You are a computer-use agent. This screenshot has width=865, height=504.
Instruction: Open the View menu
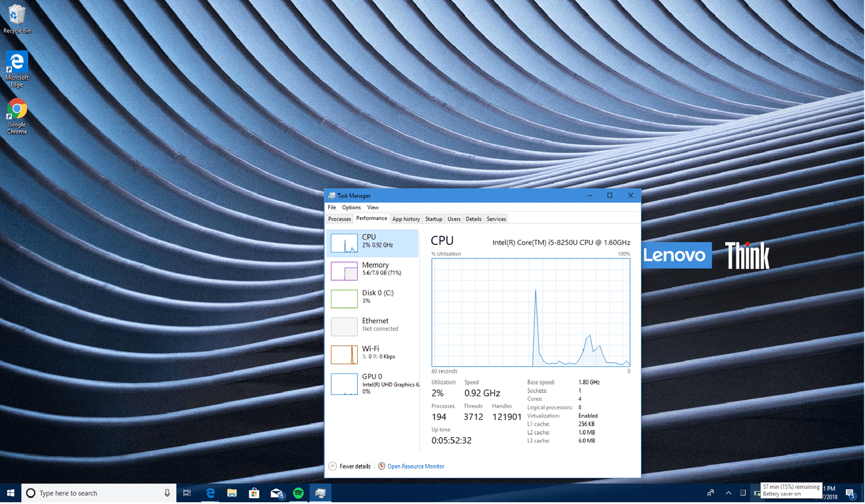[x=373, y=207]
